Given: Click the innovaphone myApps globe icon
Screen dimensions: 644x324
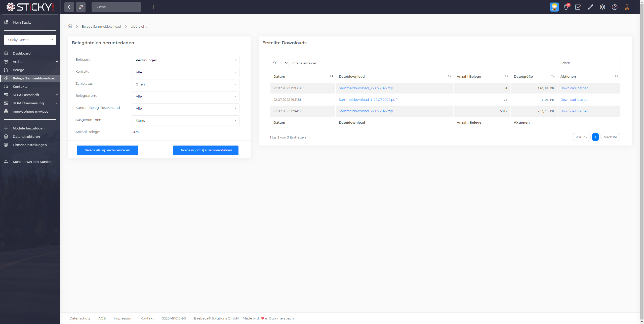Looking at the screenshot, I should [x=6, y=111].
